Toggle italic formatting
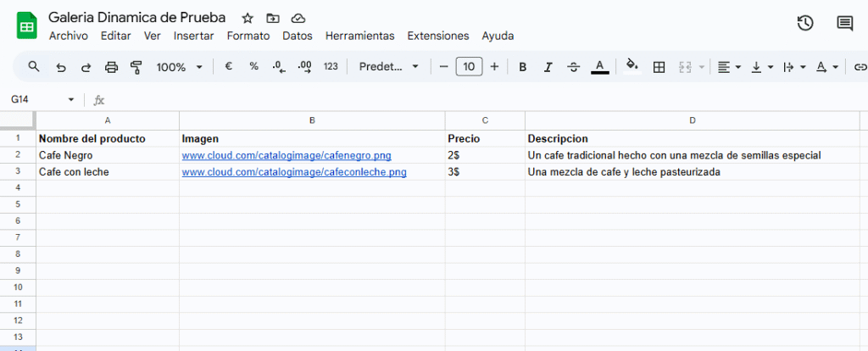The image size is (868, 351). pos(548,67)
